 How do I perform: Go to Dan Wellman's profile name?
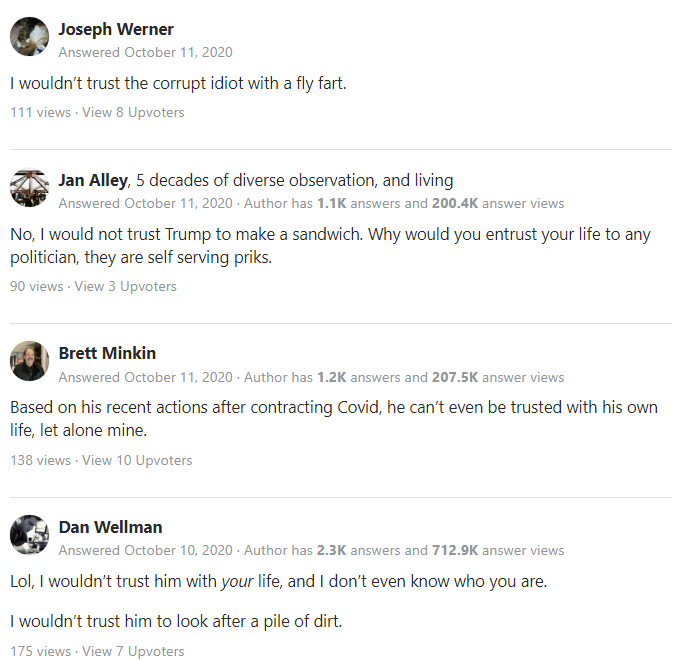[x=110, y=527]
